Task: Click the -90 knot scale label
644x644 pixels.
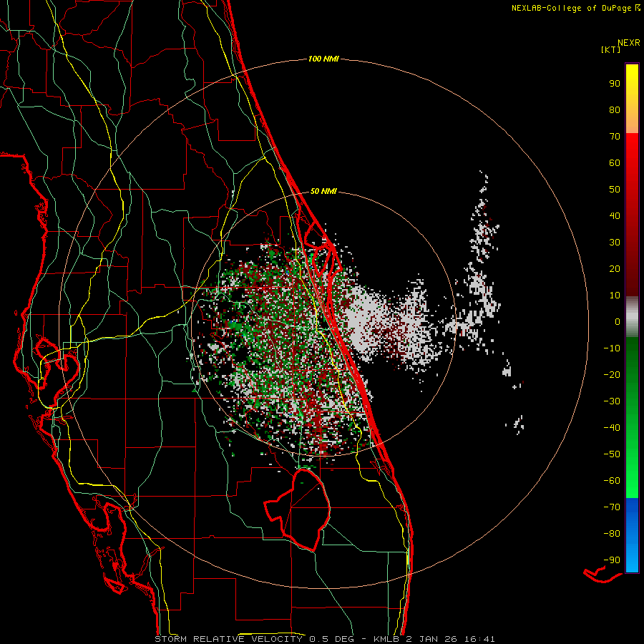Action: (612, 560)
